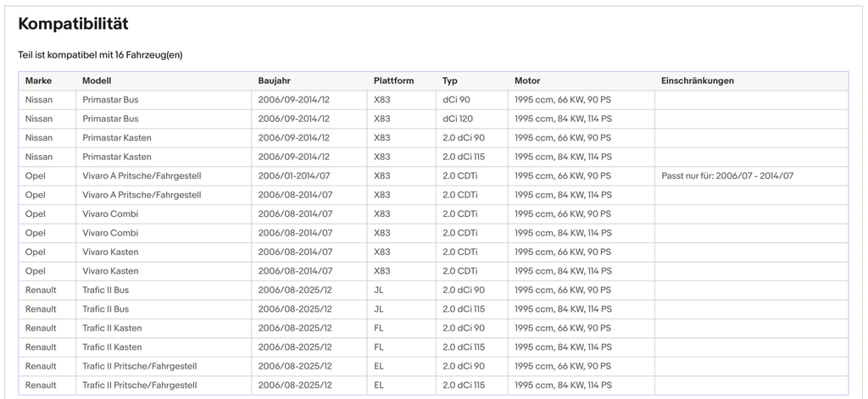
Task: Click 'Opel' in the Vivaro Combi 66 KW row
Action: (36, 213)
